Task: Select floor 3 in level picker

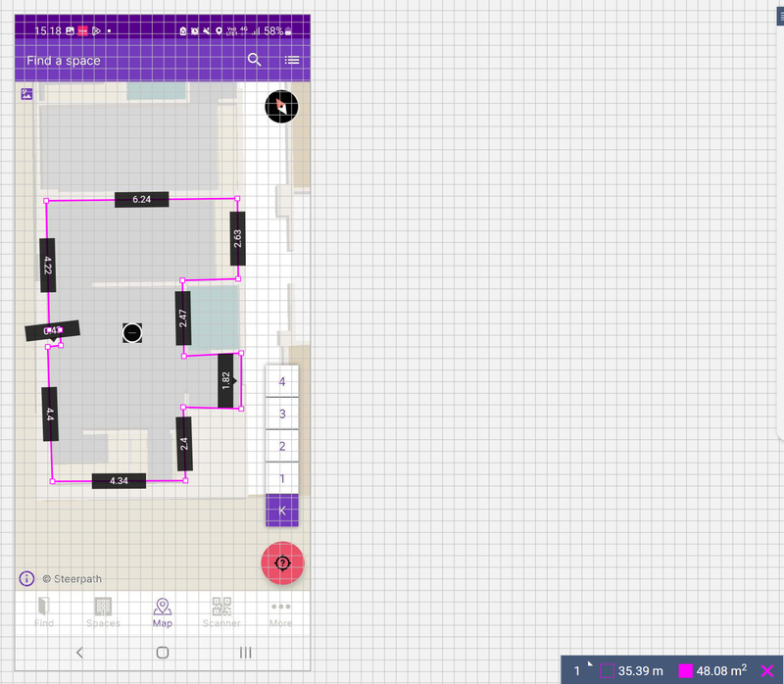Action: 282,415
